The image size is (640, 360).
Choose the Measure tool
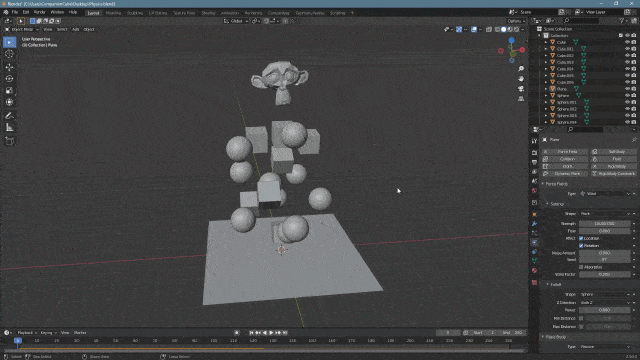point(9,128)
